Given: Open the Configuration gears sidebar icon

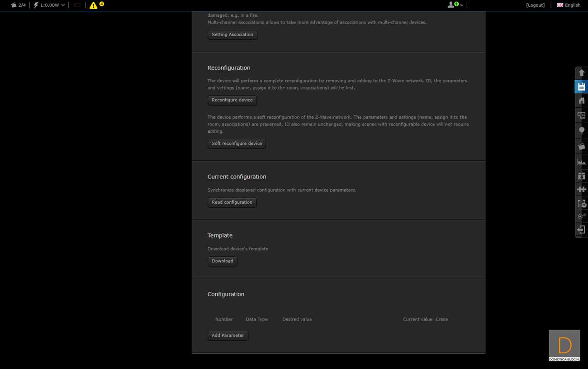Looking at the screenshot, I should coord(582,216).
